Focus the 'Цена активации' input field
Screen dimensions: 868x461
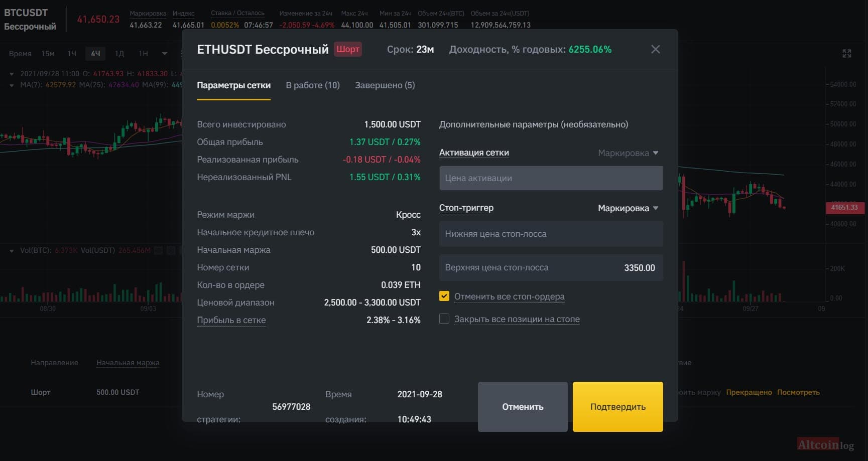pyautogui.click(x=551, y=178)
